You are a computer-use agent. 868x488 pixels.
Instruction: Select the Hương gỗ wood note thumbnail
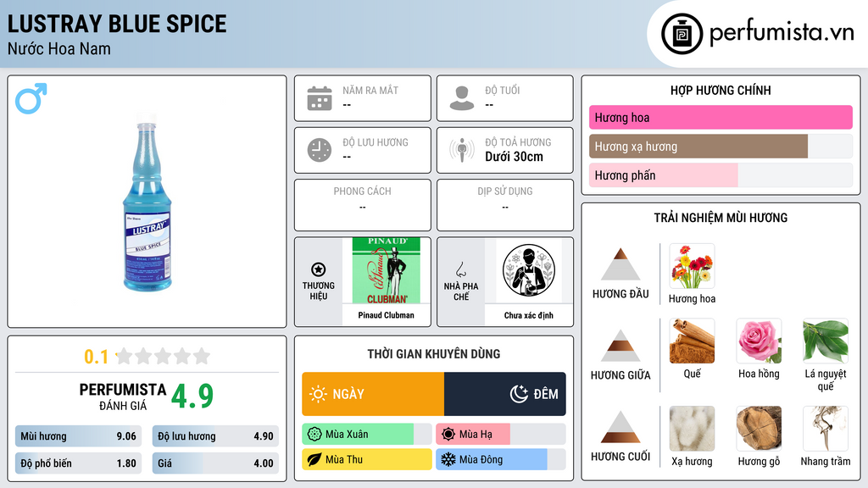(x=759, y=429)
